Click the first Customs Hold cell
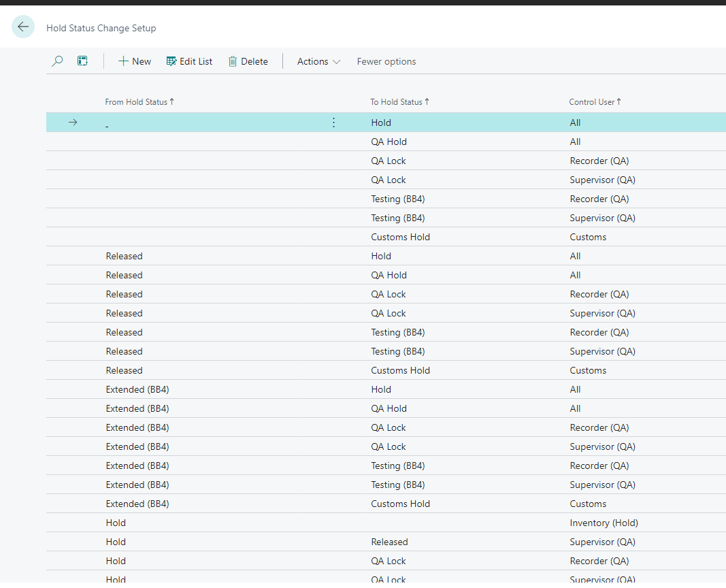 400,237
